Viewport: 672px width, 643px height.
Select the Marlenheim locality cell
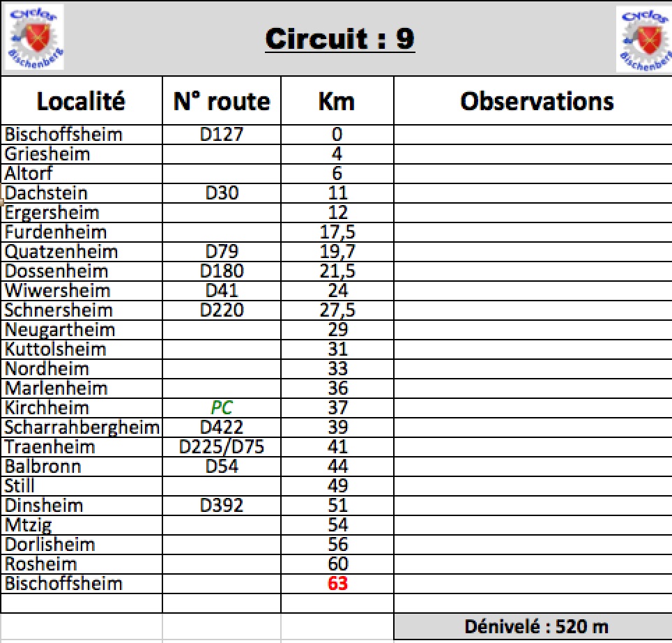(x=82, y=388)
